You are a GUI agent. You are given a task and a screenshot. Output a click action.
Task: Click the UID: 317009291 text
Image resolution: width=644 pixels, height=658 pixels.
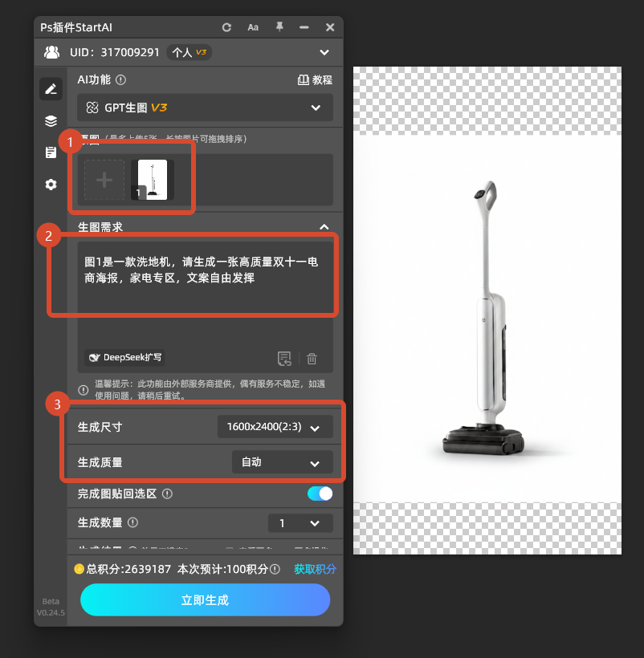click(x=115, y=52)
